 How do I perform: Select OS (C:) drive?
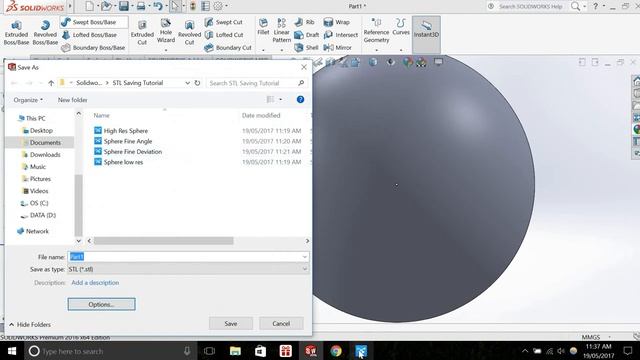click(35, 203)
